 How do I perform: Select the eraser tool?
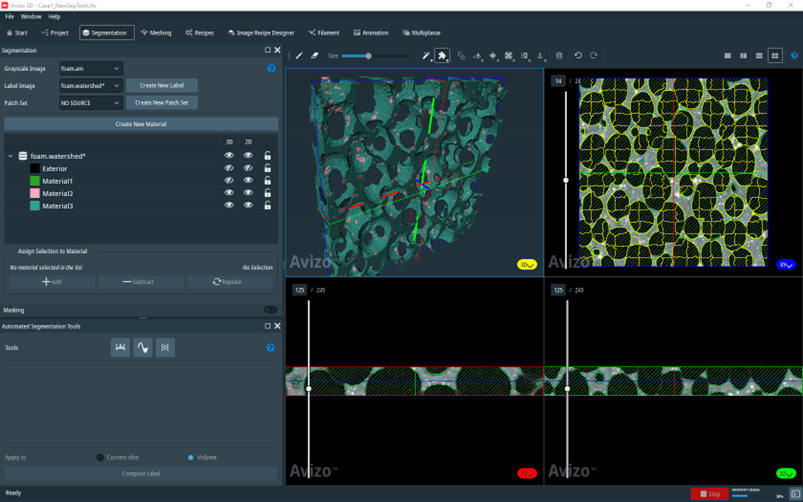[314, 56]
